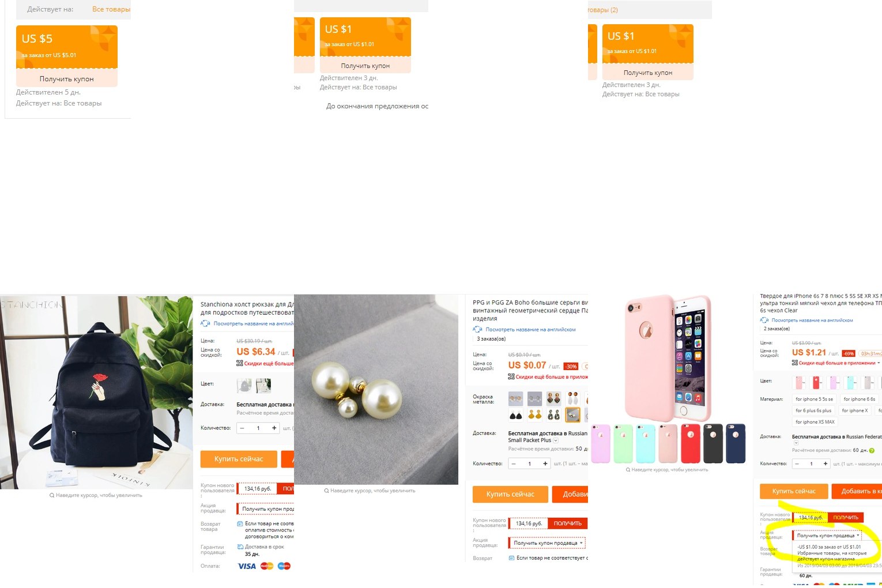Choose 'for iphone 5 5s se' option

point(814,399)
